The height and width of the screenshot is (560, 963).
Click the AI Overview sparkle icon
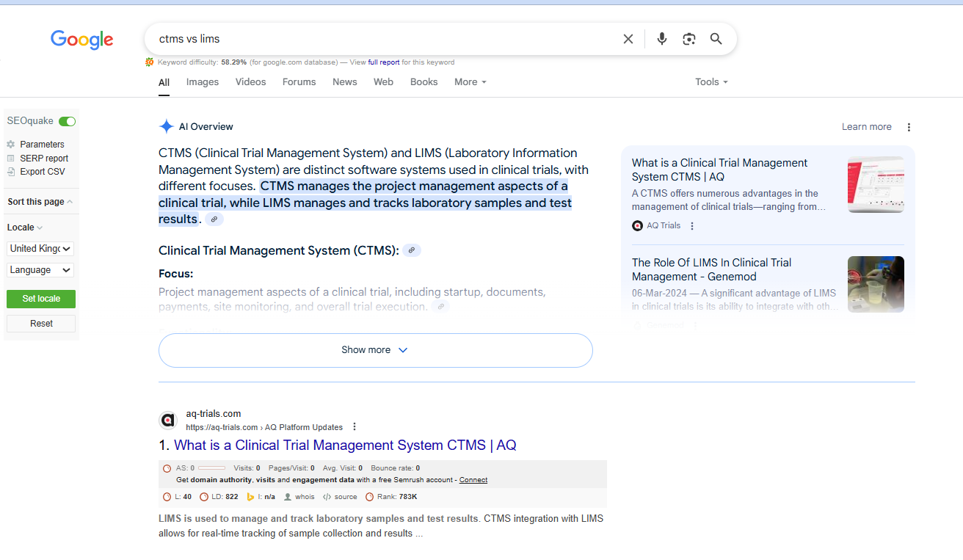pos(167,126)
